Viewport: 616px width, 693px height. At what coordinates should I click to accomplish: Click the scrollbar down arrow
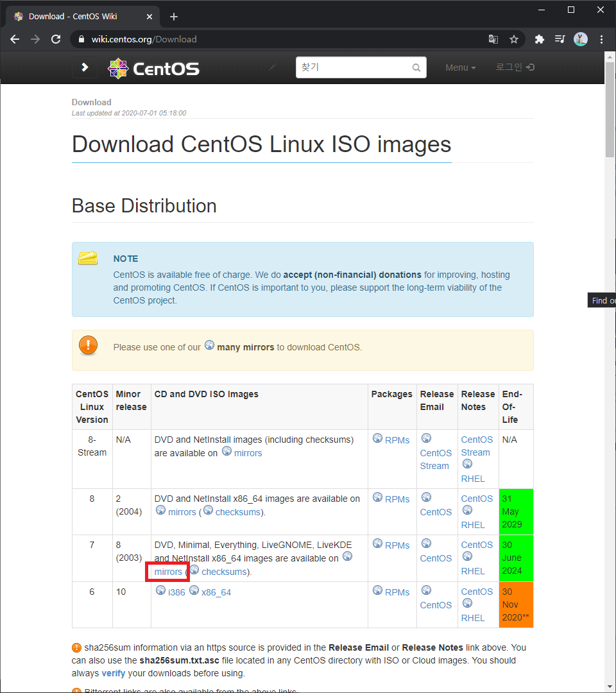(610, 687)
